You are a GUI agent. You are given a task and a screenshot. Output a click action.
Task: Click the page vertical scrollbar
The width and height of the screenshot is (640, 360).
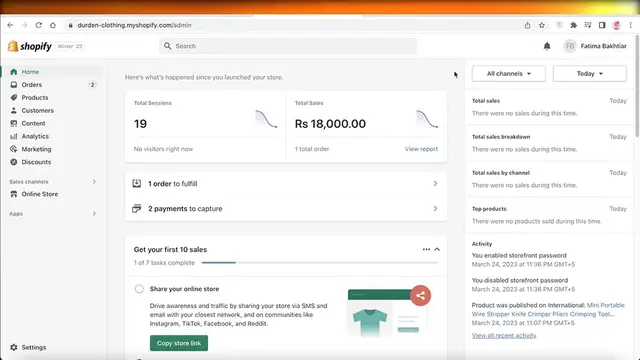tap(638, 86)
